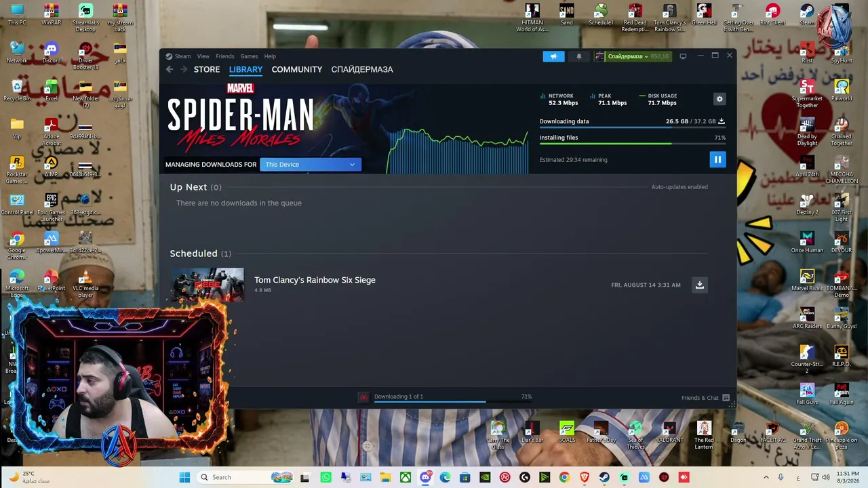The height and width of the screenshot is (488, 868).
Task: Open the Windows Start menu
Action: click(x=184, y=477)
